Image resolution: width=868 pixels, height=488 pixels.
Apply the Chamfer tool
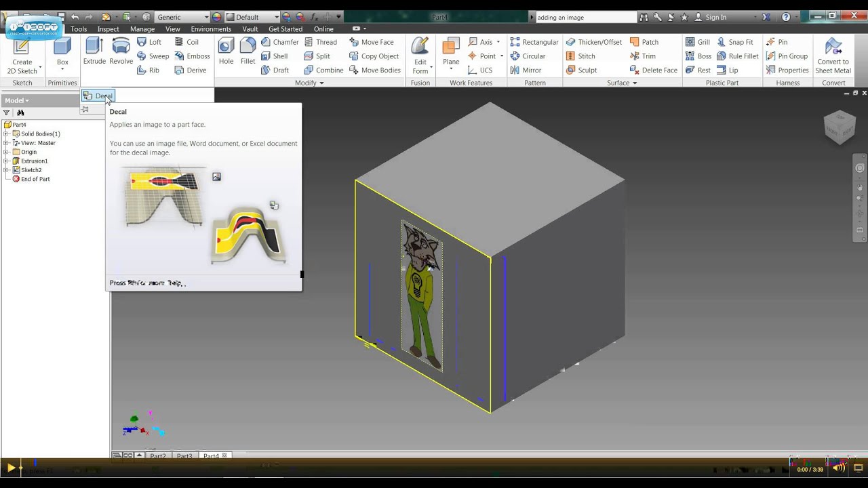click(279, 42)
